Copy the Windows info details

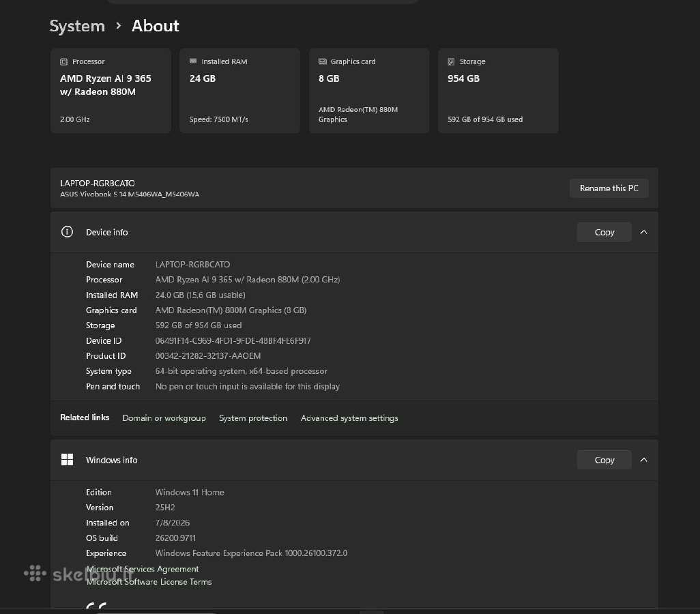click(x=604, y=460)
